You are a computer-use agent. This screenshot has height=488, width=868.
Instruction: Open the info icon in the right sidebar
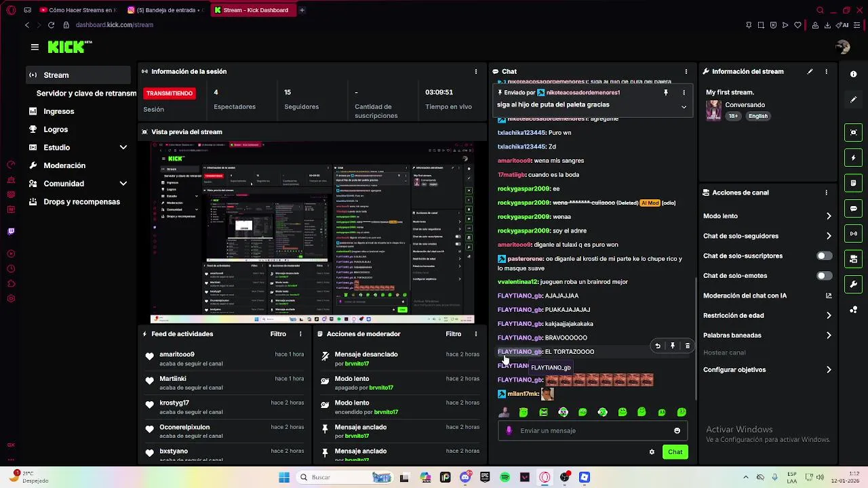click(853, 75)
